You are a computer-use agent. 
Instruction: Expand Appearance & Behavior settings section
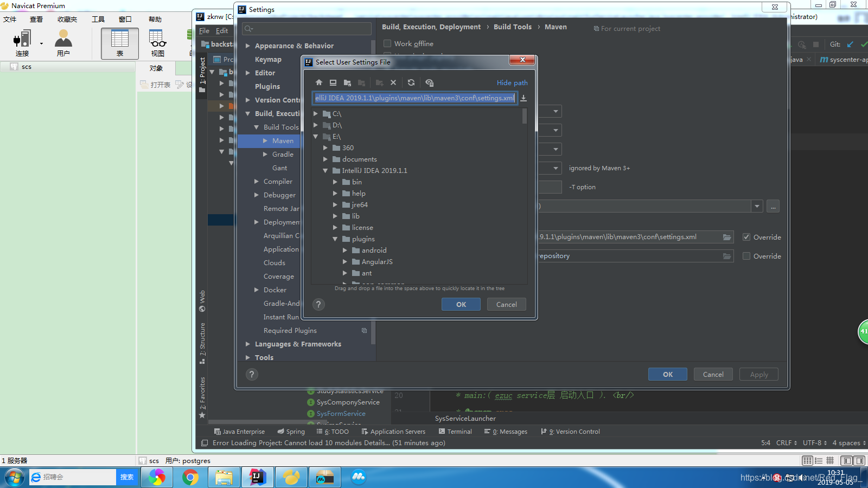(x=247, y=46)
